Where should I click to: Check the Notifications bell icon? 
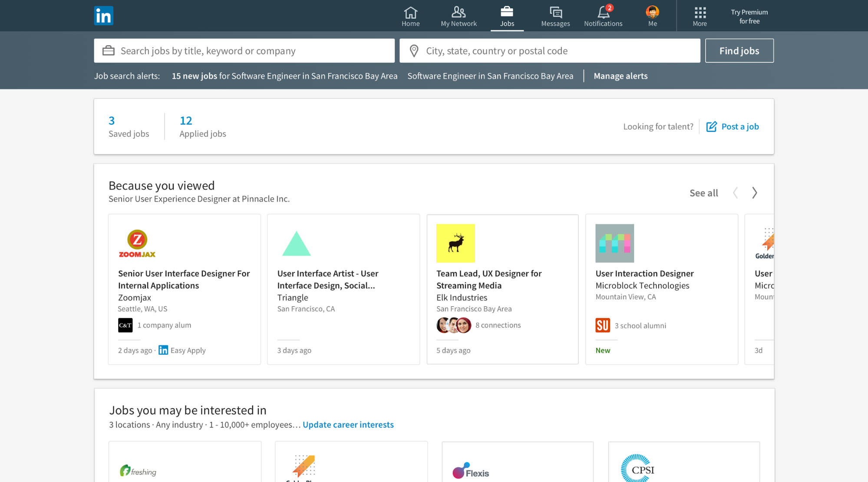pos(602,13)
